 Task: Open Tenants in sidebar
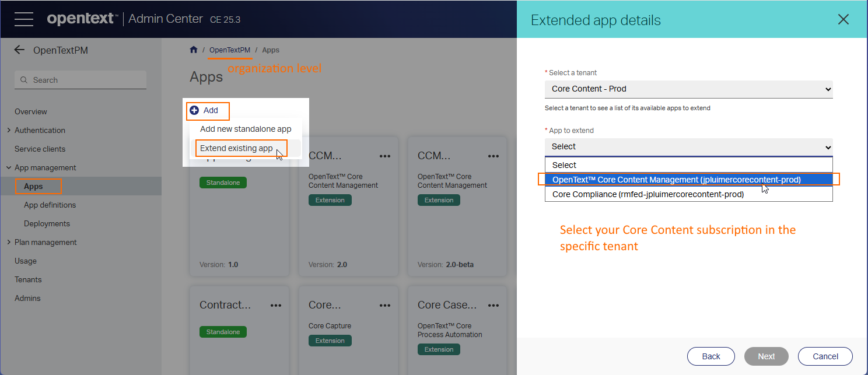(28, 279)
